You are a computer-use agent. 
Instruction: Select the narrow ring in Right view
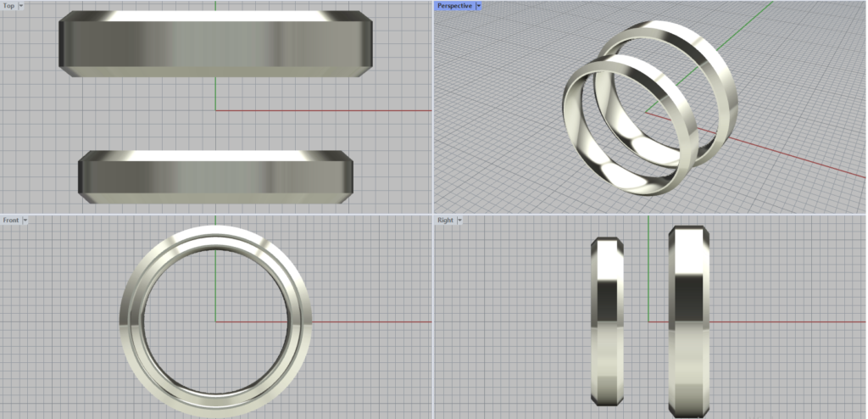click(x=607, y=322)
